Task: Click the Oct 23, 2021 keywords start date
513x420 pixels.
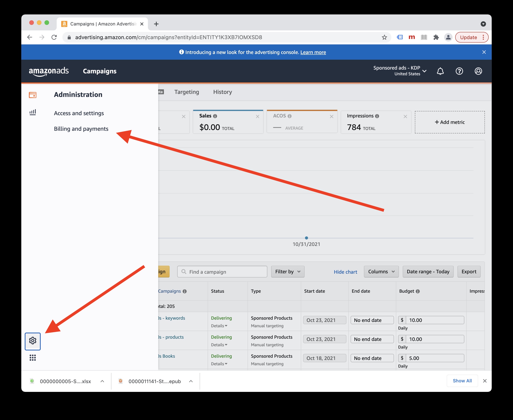Action: pos(324,320)
